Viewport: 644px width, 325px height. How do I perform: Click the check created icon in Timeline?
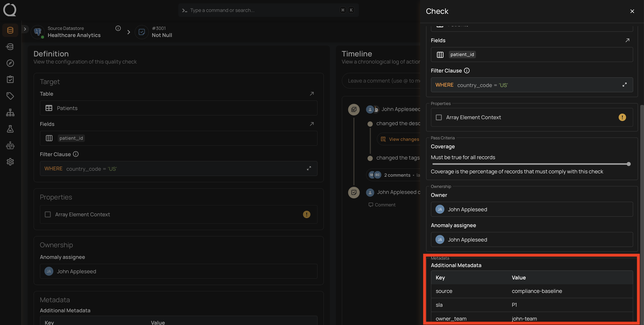pos(354,192)
